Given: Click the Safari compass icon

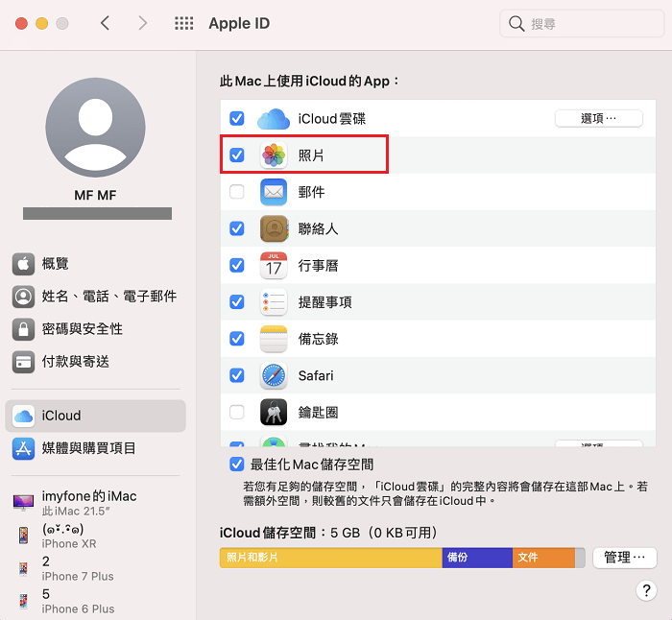Looking at the screenshot, I should click(x=274, y=376).
